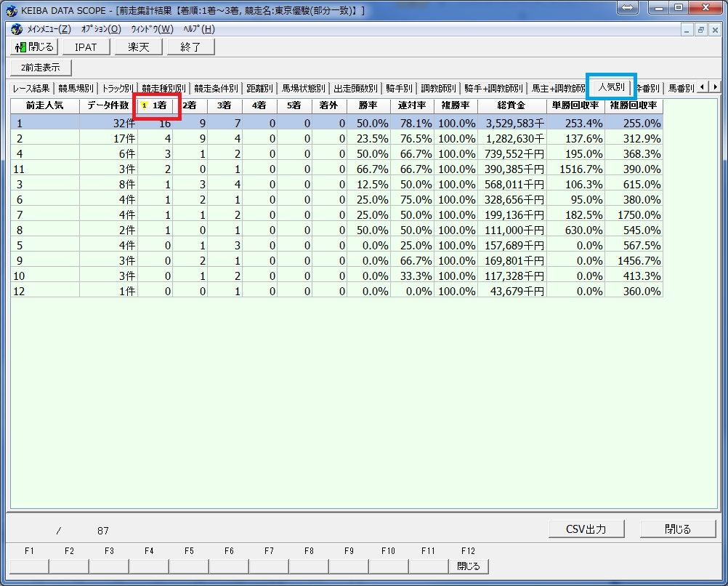Open the オプション(O) menu
This screenshot has height=586, width=728.
tap(101, 29)
